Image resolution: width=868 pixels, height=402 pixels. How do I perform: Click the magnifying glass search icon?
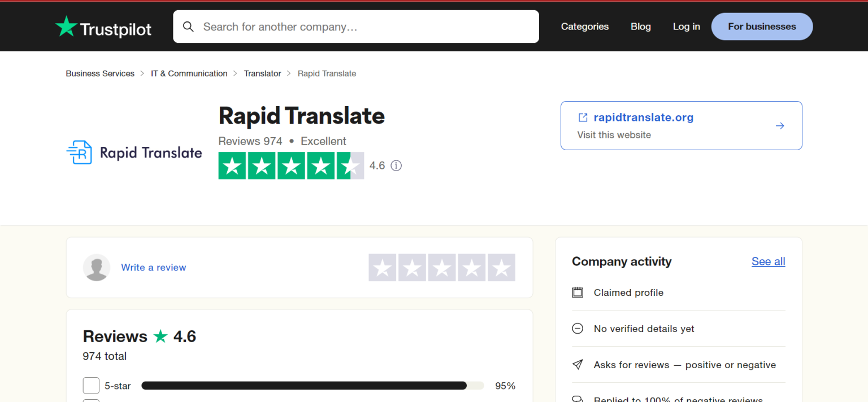(188, 26)
